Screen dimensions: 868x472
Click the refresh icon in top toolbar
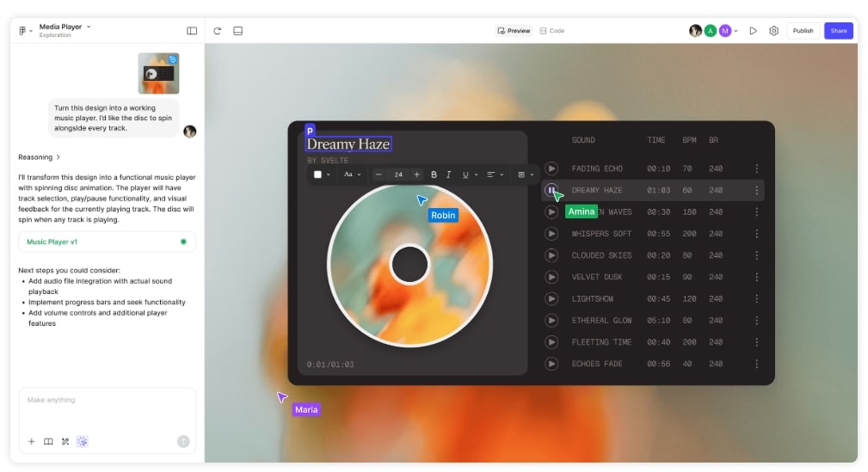click(x=218, y=31)
